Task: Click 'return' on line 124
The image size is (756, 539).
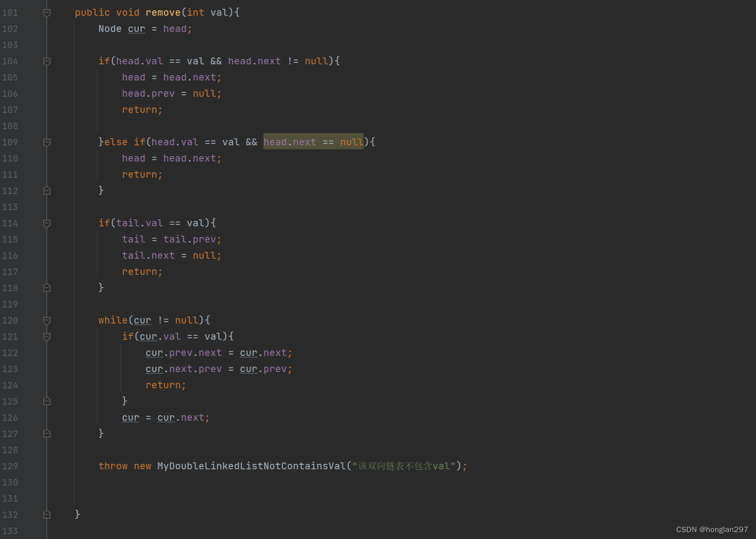Action: pyautogui.click(x=163, y=385)
